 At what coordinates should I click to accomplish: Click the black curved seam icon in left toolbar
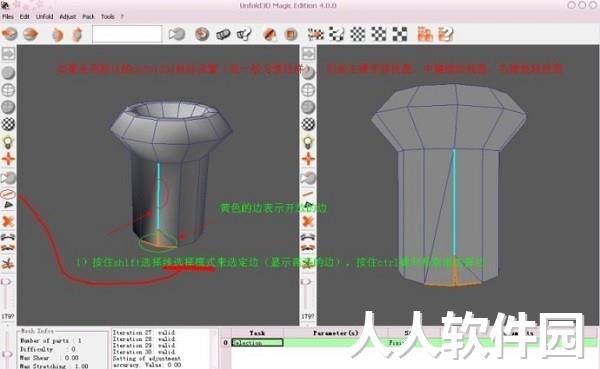[x=8, y=237]
